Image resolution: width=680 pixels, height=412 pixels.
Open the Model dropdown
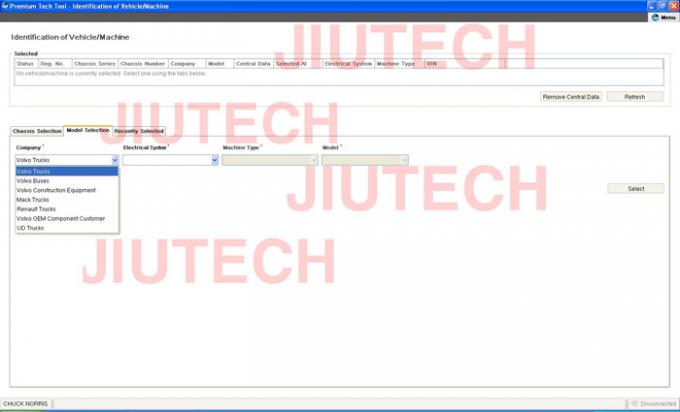[365, 160]
